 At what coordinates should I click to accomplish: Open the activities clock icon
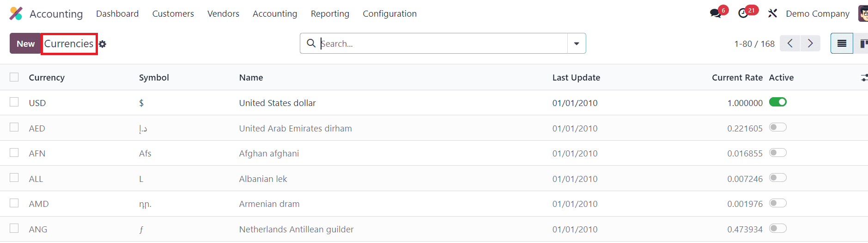743,13
